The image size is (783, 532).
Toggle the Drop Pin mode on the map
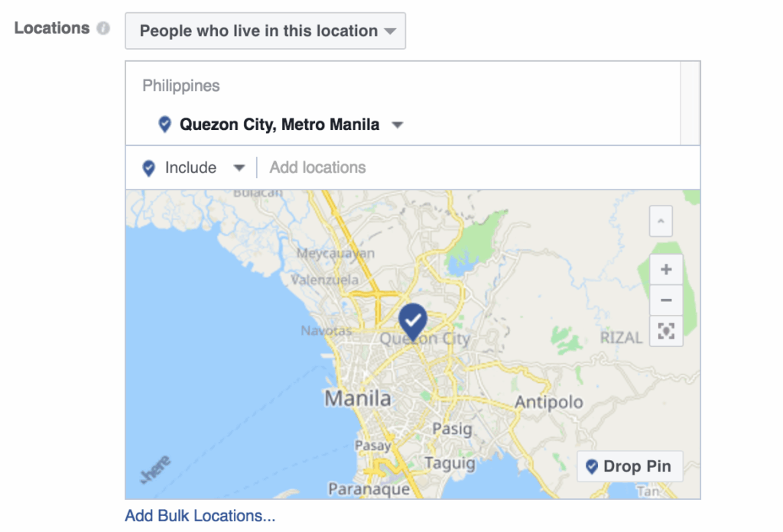(629, 466)
